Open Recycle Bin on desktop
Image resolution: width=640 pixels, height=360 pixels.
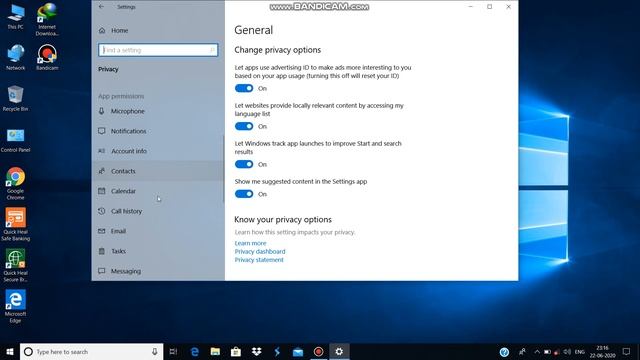click(x=16, y=98)
